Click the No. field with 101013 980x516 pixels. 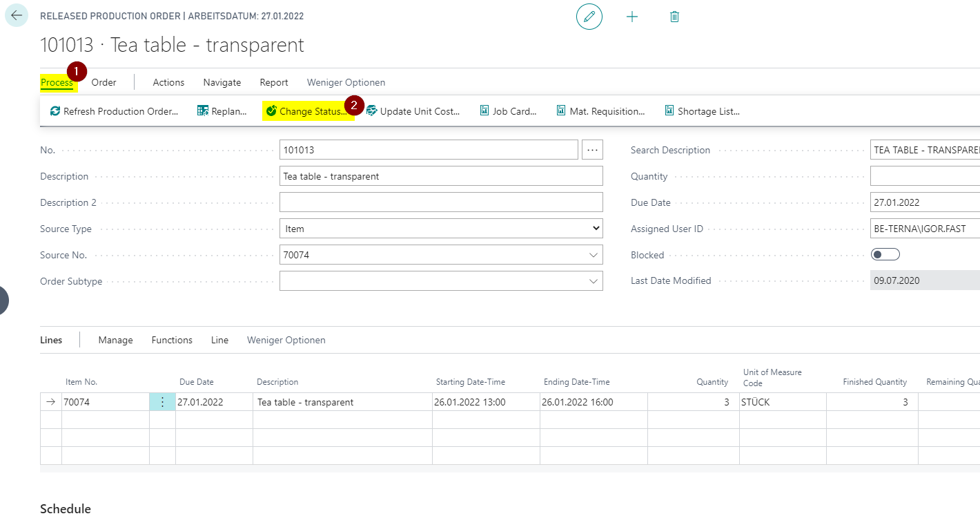tap(429, 150)
